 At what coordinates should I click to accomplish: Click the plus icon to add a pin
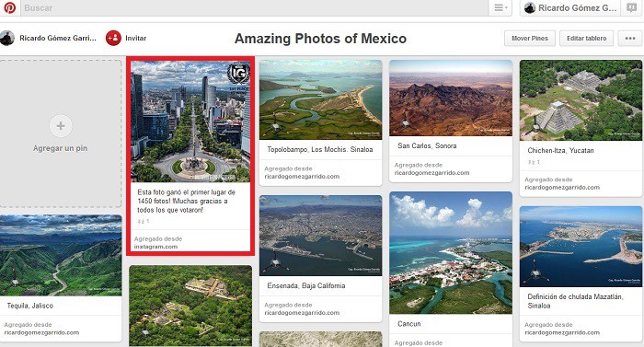point(61,126)
